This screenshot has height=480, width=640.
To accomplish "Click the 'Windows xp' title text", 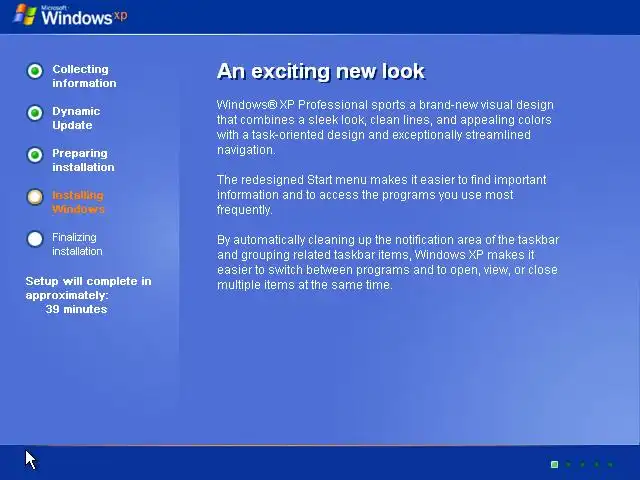I will pyautogui.click(x=84, y=17).
